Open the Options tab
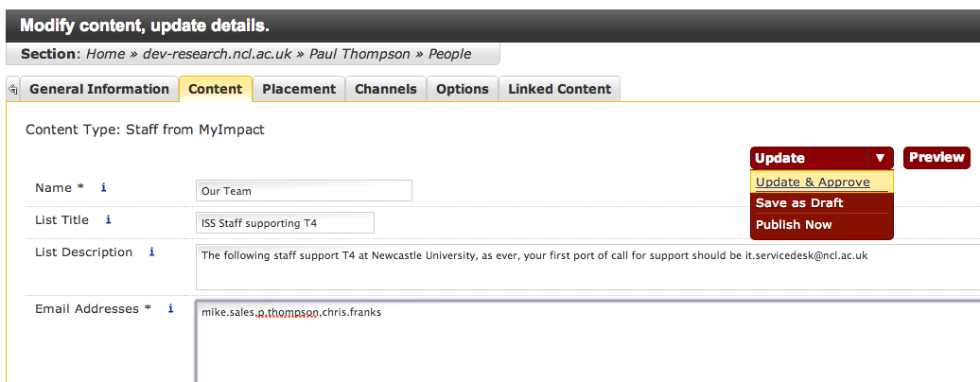 coord(463,90)
